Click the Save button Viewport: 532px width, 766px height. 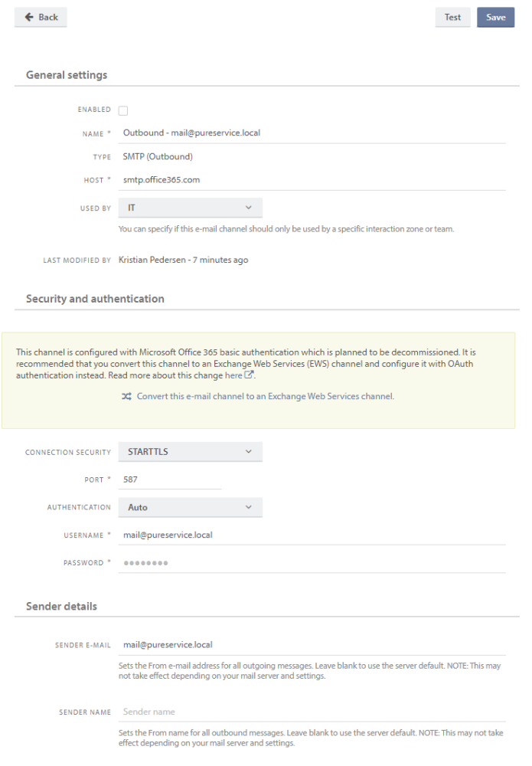(495, 17)
